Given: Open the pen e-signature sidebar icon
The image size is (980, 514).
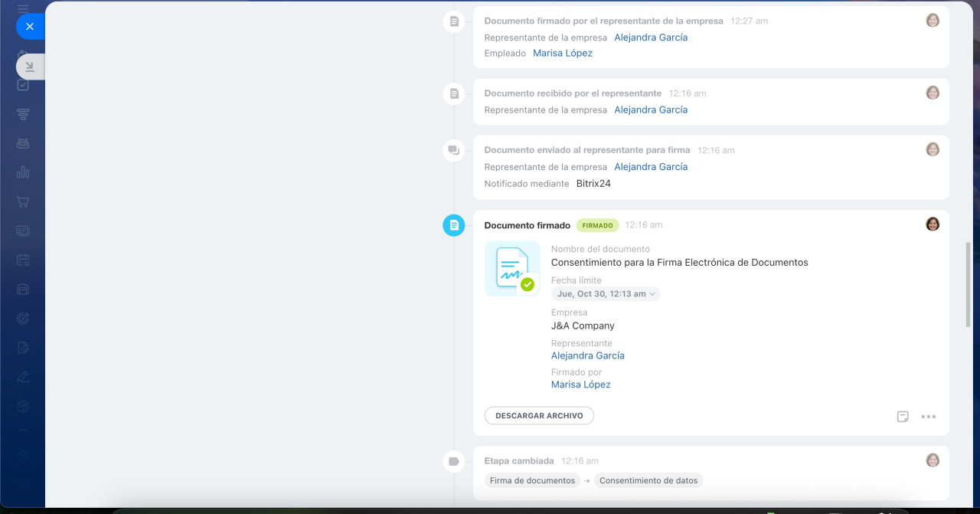Looking at the screenshot, I should coord(23,377).
